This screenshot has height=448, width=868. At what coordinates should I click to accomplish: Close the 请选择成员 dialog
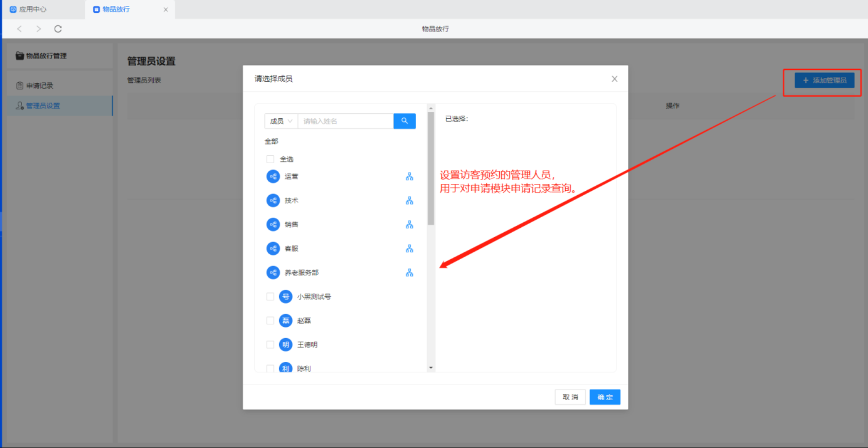click(615, 79)
